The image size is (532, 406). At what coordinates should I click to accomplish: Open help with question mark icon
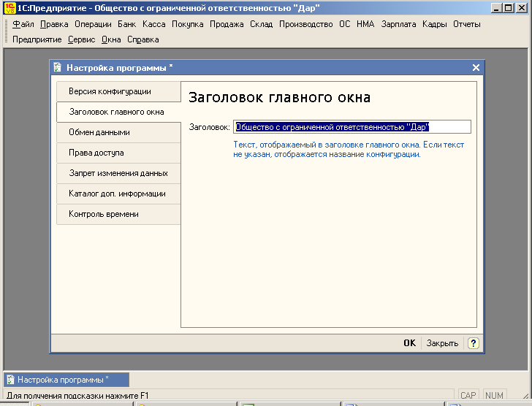tap(473, 343)
